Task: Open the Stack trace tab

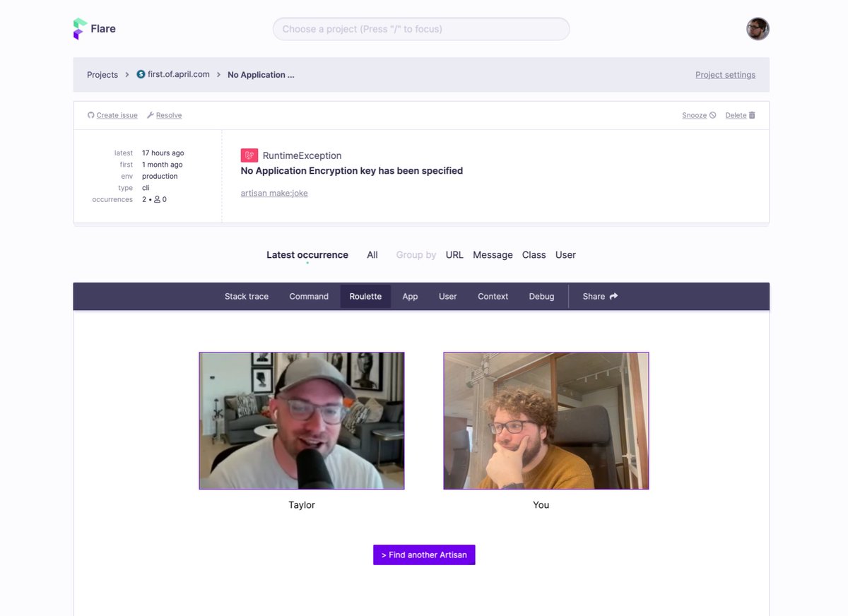Action: point(247,297)
